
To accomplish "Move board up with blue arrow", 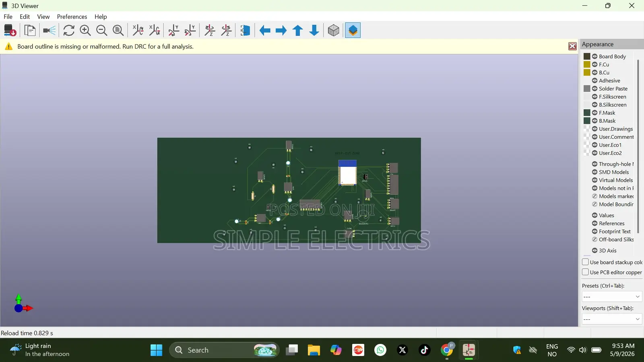I will coord(298,31).
